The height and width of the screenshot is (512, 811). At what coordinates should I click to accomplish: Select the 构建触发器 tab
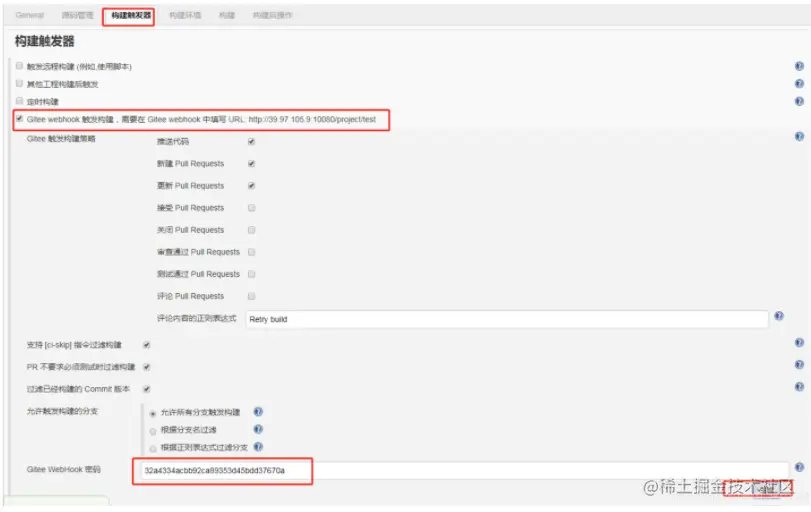131,16
